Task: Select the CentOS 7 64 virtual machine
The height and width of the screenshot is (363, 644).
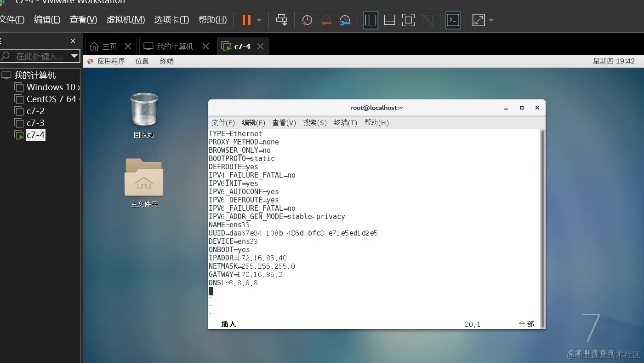Action: [47, 99]
